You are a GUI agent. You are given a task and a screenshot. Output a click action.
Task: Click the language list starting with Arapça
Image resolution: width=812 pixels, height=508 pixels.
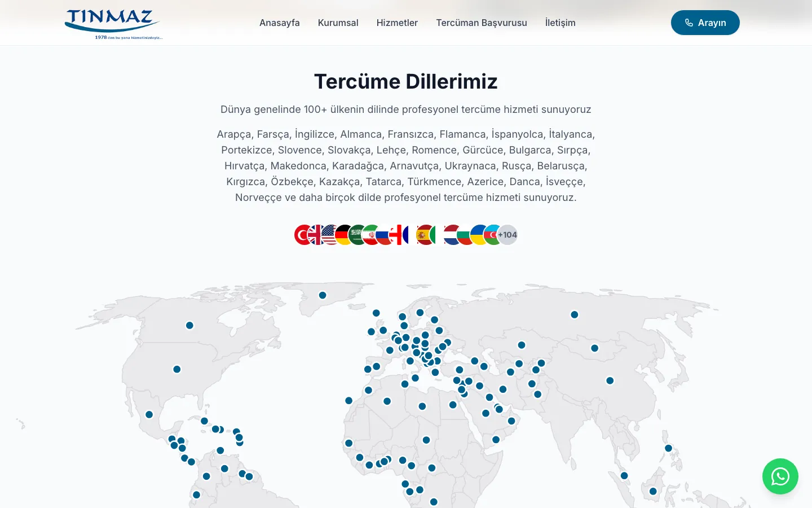406,166
